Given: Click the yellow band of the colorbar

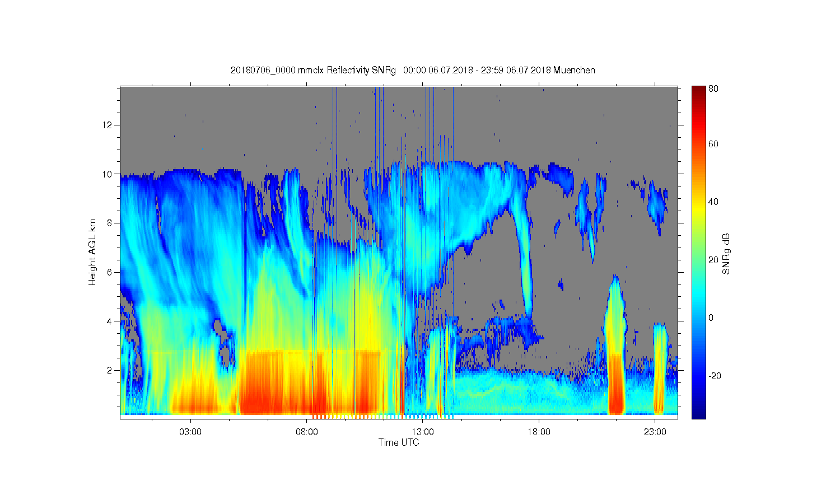Looking at the screenshot, I should point(698,209).
